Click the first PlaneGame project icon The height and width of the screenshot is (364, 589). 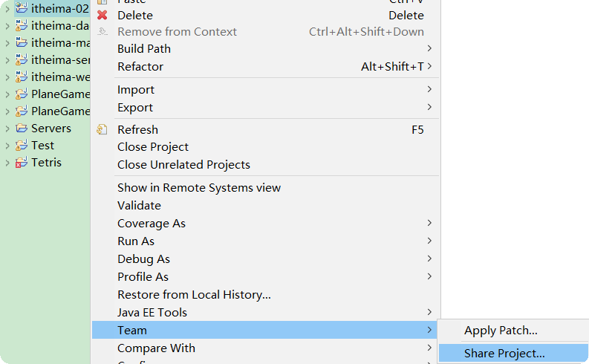point(22,94)
